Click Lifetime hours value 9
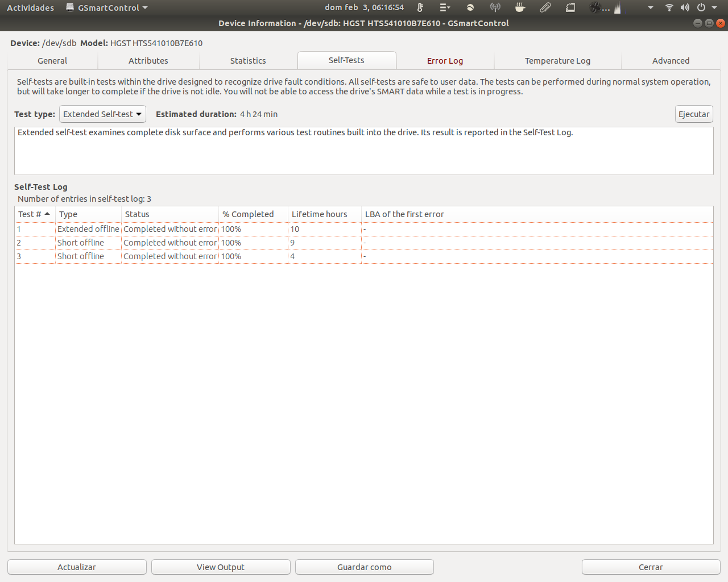The width and height of the screenshot is (728, 582). tap(292, 243)
